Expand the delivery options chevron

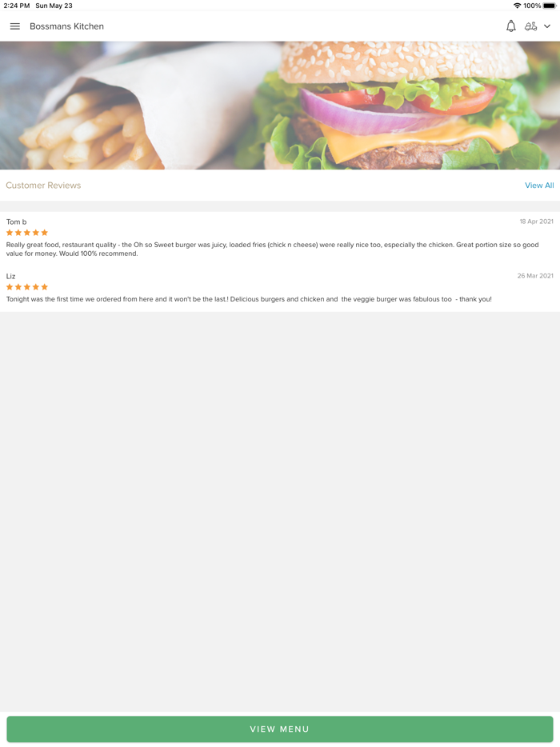[547, 26]
